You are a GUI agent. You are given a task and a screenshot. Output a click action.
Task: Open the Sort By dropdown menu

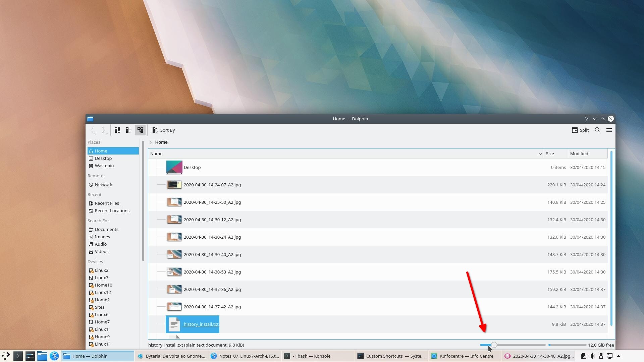164,130
